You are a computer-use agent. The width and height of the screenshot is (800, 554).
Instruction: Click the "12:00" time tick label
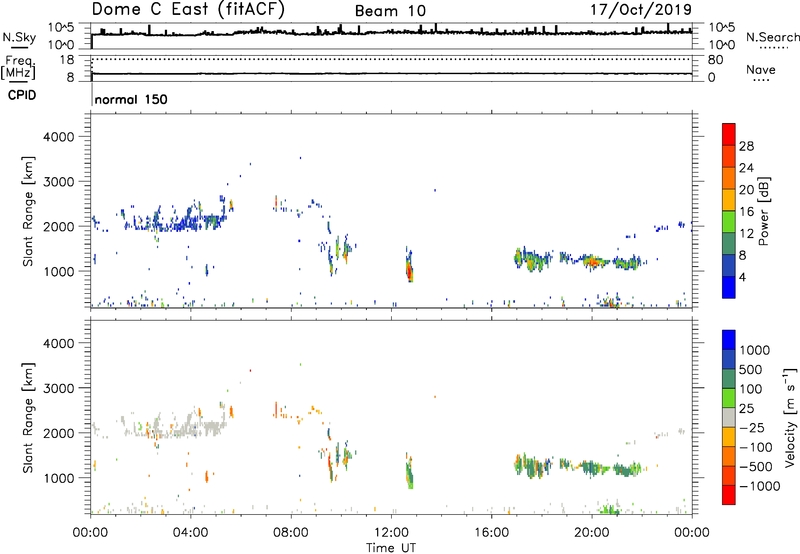pyautogui.click(x=391, y=533)
